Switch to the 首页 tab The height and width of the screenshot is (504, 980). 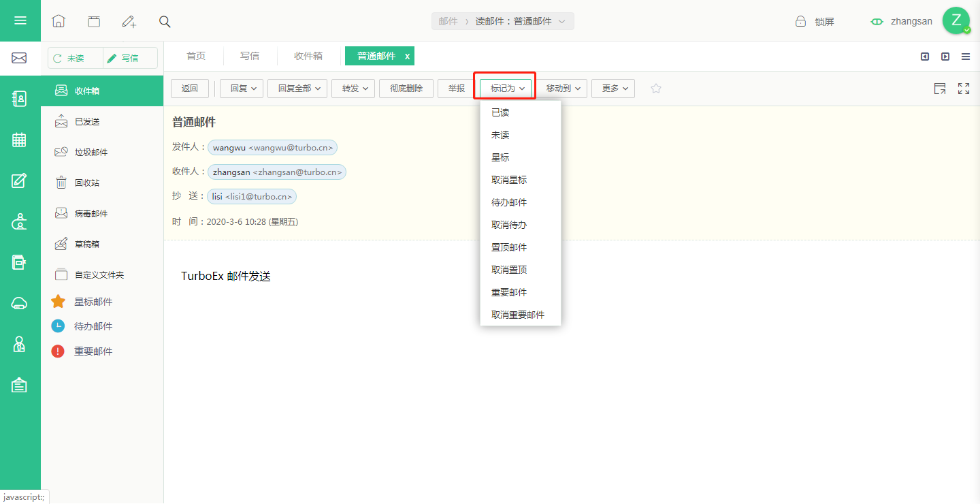(x=196, y=56)
